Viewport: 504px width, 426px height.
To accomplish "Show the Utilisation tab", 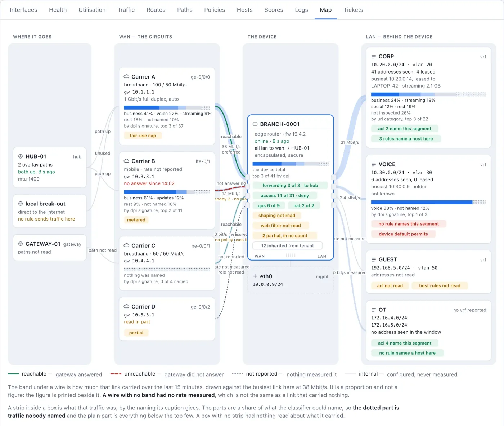I will coord(92,10).
